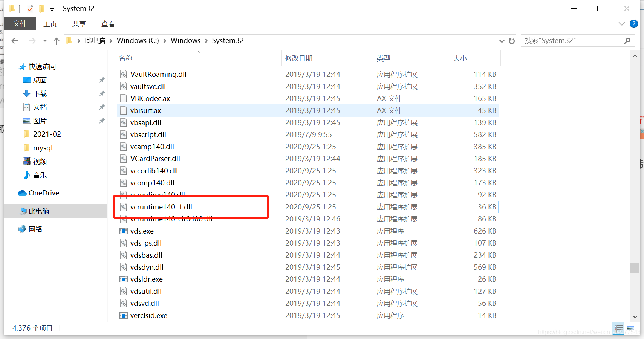This screenshot has width=644, height=339.
Task: Select OneDrive in navigation pane
Action: pyautogui.click(x=44, y=193)
